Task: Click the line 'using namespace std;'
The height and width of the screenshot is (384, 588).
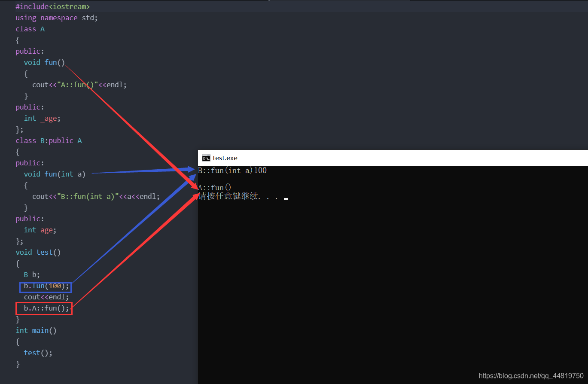Action: pyautogui.click(x=57, y=18)
